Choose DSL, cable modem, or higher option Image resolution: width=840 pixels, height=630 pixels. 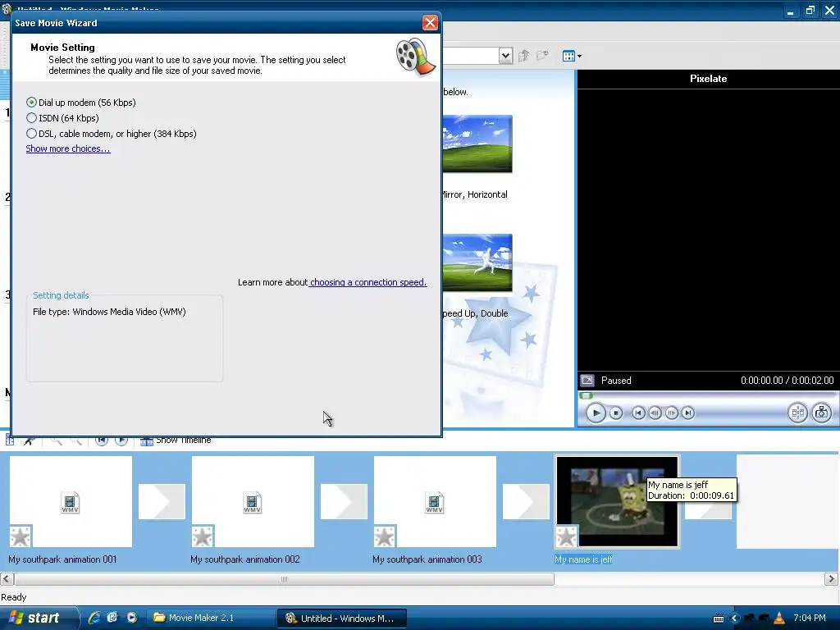click(x=112, y=134)
